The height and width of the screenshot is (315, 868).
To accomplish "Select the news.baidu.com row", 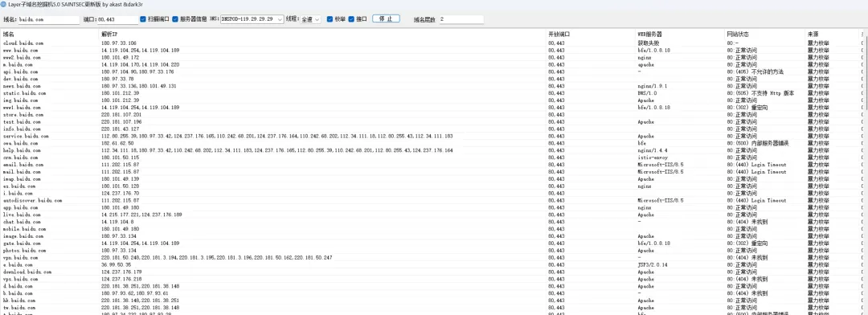I will point(432,86).
